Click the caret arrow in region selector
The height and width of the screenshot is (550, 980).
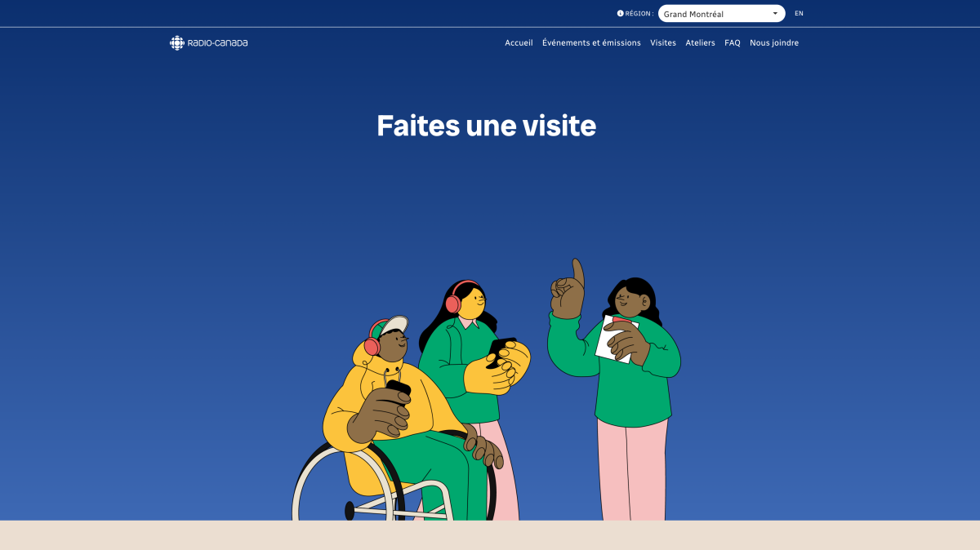(x=774, y=14)
